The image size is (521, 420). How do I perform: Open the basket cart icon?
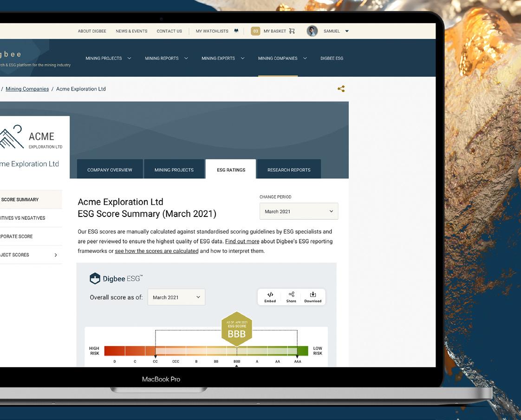(x=292, y=31)
